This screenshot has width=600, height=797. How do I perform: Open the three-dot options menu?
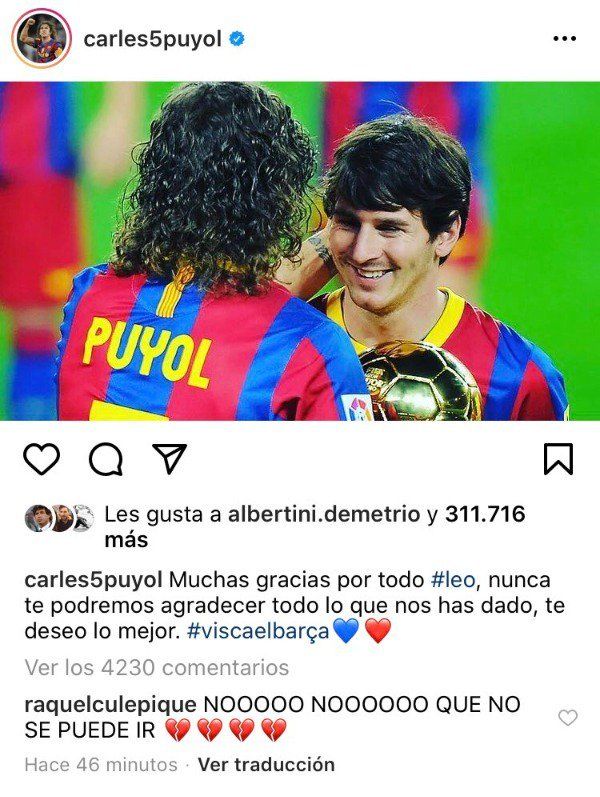click(564, 39)
